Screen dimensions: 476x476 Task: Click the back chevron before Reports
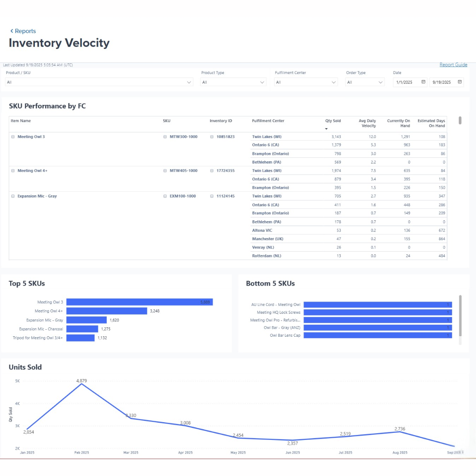coord(11,31)
